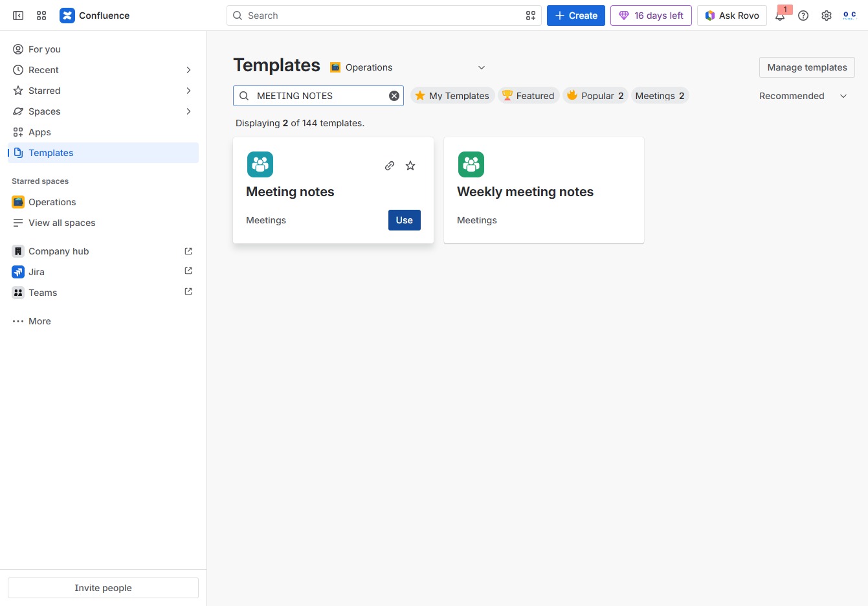Open Company hub
Viewport: 868px width, 606px height.
pos(103,251)
